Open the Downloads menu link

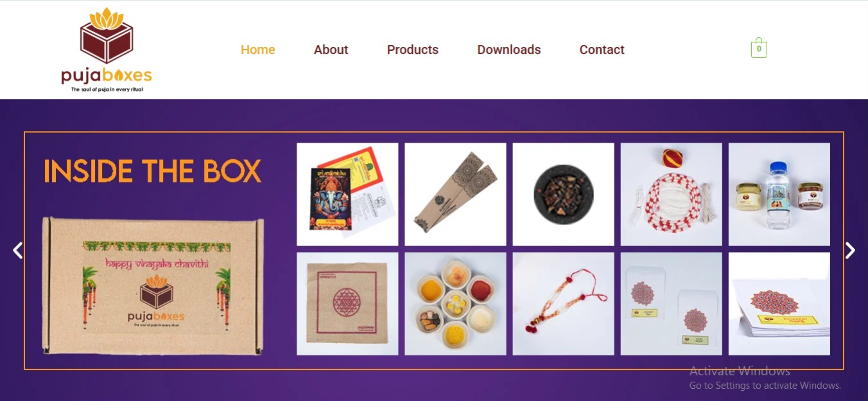pos(509,49)
